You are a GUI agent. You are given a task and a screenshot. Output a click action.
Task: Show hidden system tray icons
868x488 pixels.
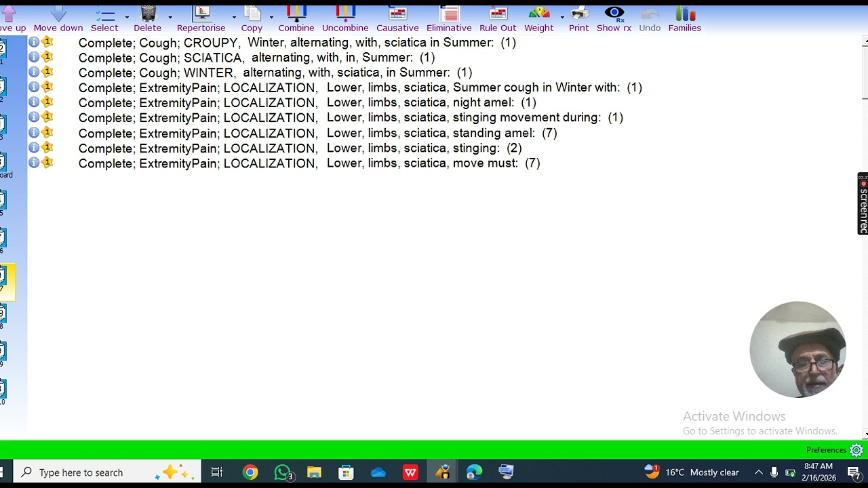(x=759, y=472)
